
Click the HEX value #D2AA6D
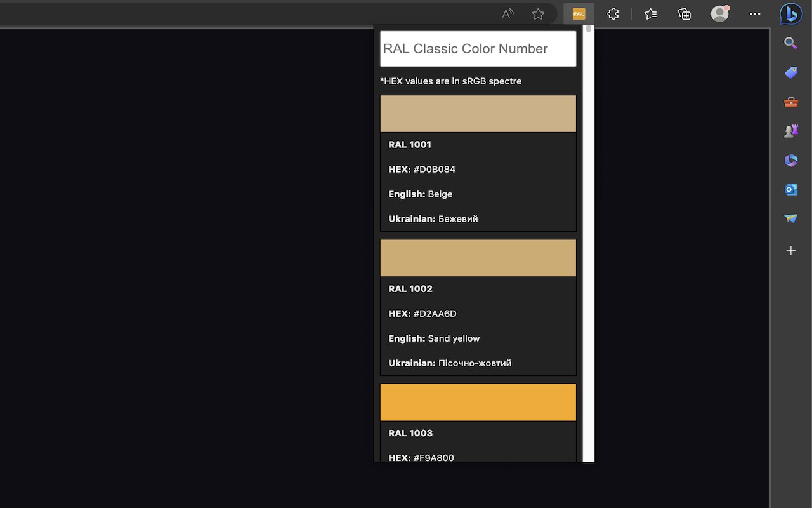(435, 314)
